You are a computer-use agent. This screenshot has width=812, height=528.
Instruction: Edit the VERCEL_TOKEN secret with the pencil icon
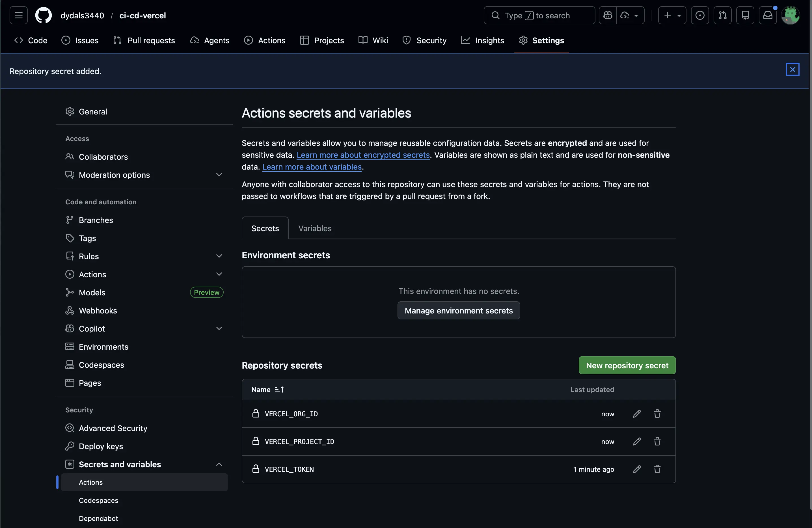(x=637, y=469)
